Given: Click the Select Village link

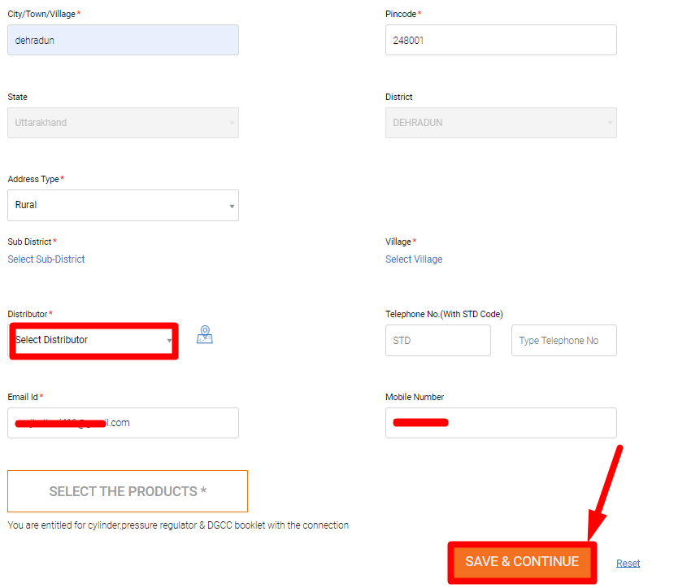Looking at the screenshot, I should point(414,259).
